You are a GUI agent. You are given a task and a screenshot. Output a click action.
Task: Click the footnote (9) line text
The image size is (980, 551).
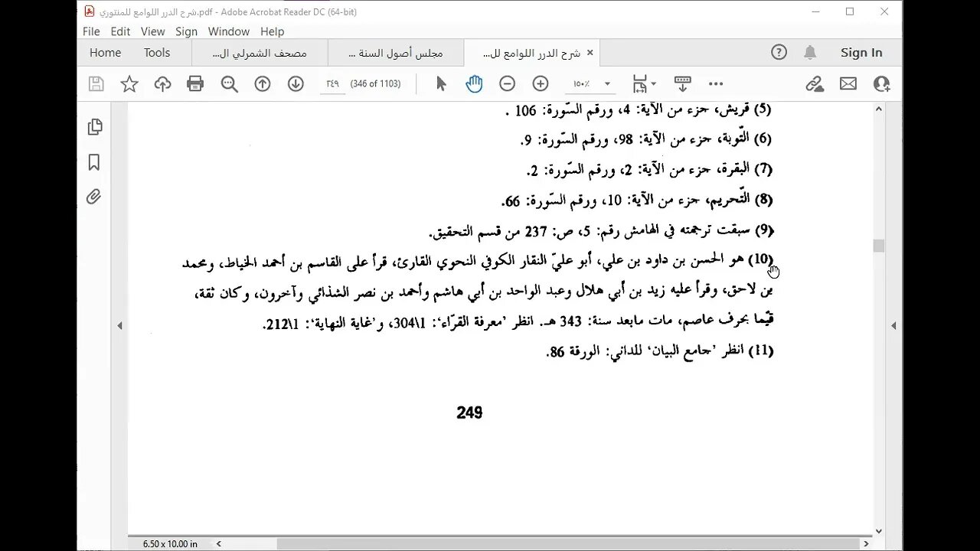(x=601, y=230)
